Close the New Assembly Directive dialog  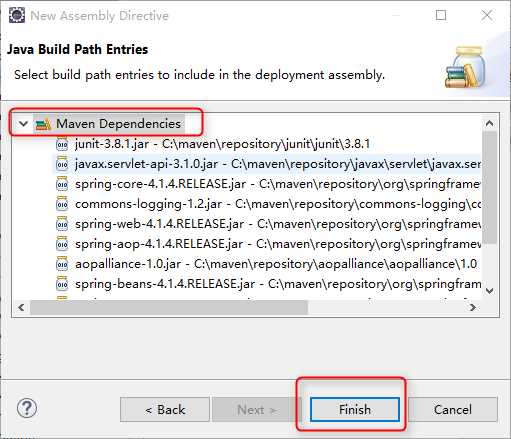click(487, 15)
